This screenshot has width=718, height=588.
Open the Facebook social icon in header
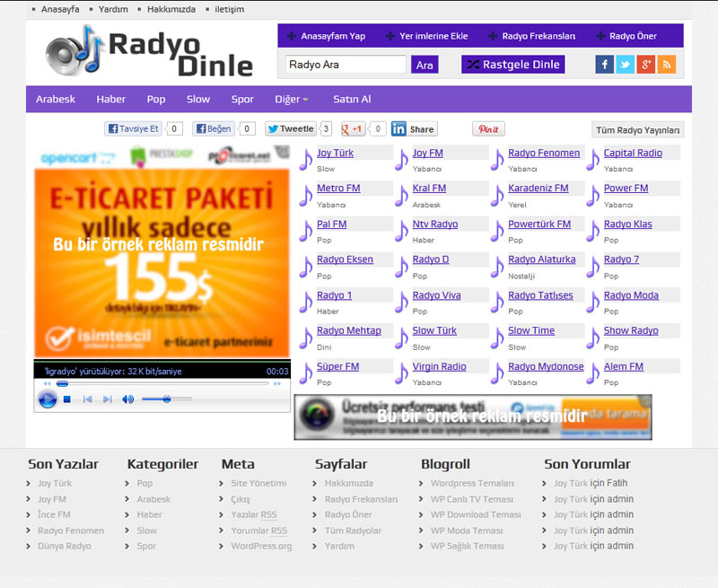(604, 65)
